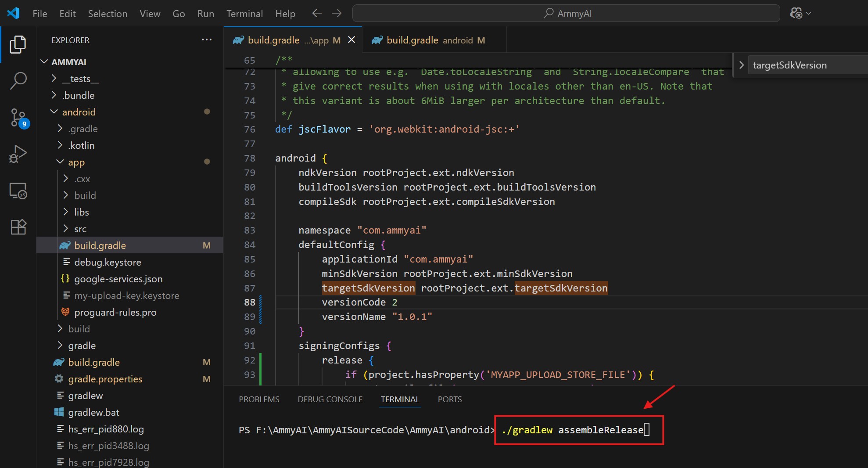868x468 pixels.
Task: Open the Extensions view icon
Action: [18, 227]
